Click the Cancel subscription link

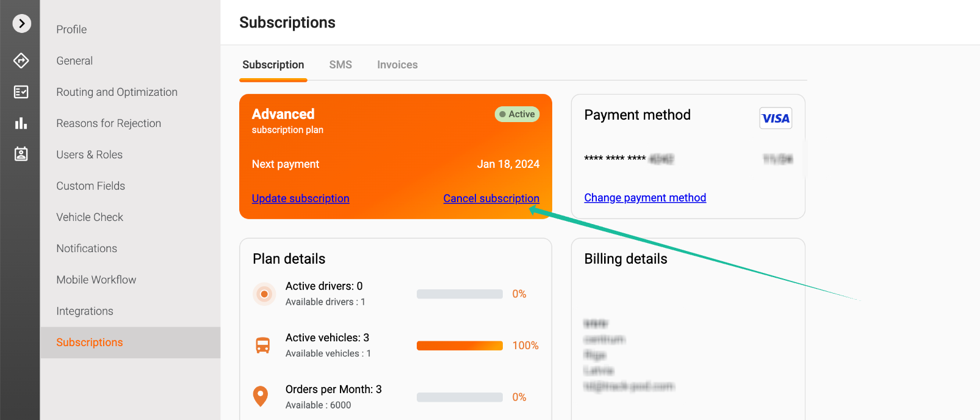491,198
